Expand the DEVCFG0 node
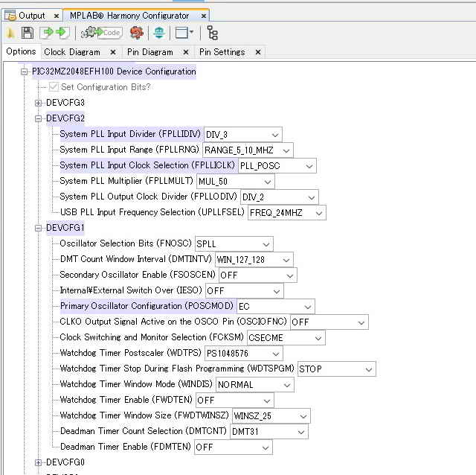The width and height of the screenshot is (476, 475). pyautogui.click(x=38, y=462)
